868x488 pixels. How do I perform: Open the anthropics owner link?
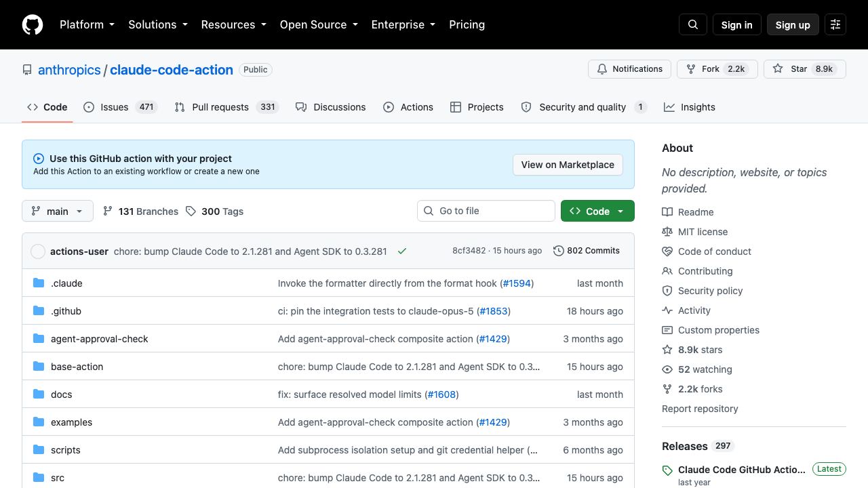[69, 70]
